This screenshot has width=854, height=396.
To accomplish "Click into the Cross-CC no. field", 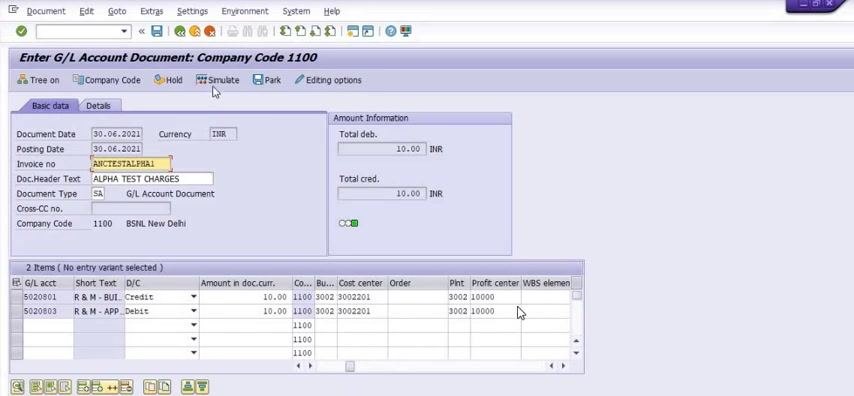I will pyautogui.click(x=131, y=209).
